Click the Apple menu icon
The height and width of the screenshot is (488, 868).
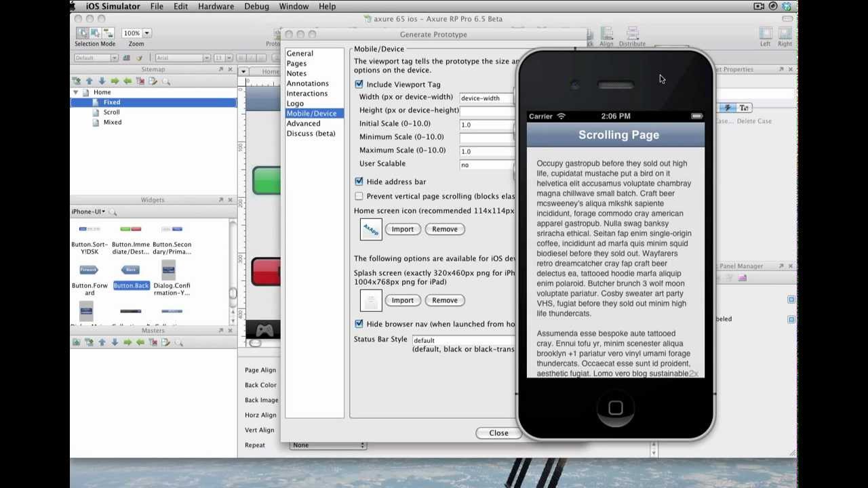point(73,6)
